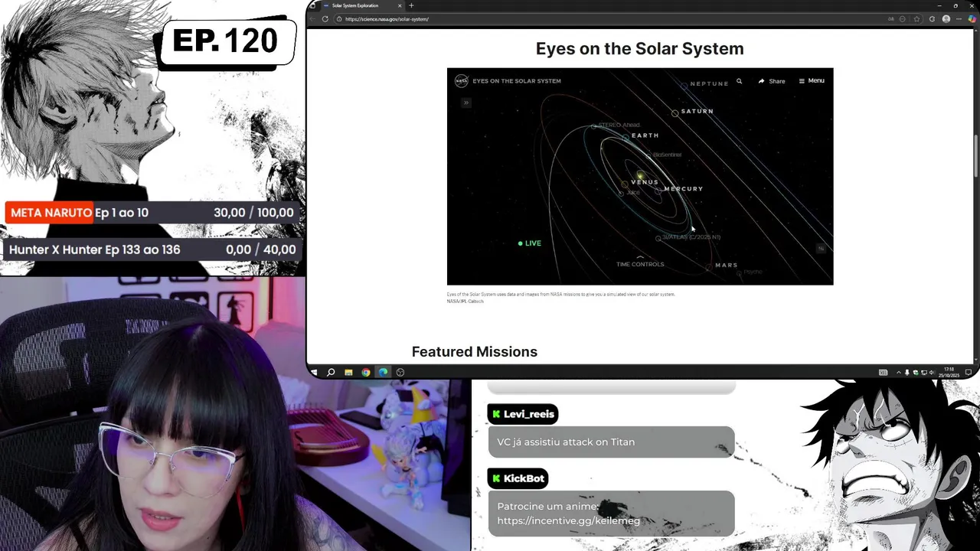Click the Share button in the viewer
Image resolution: width=980 pixels, height=551 pixels.
click(772, 81)
